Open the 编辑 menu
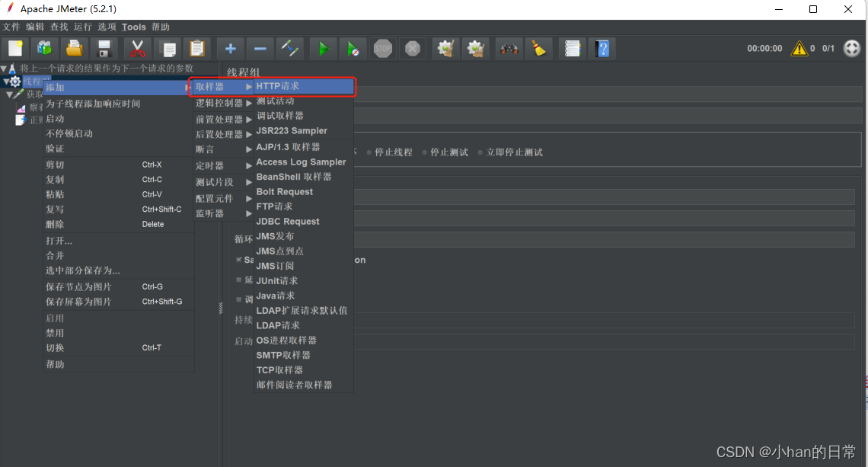Viewport: 868px width, 467px height. tap(35, 27)
